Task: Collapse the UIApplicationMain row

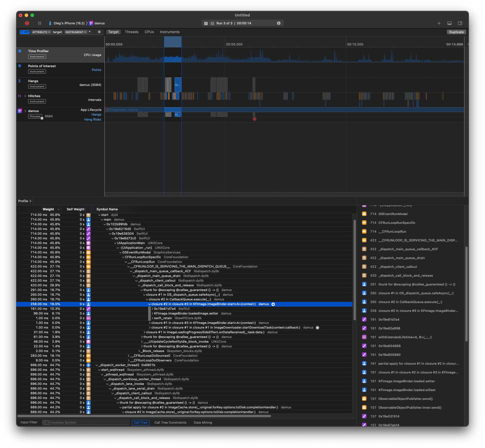Action: coord(115,243)
